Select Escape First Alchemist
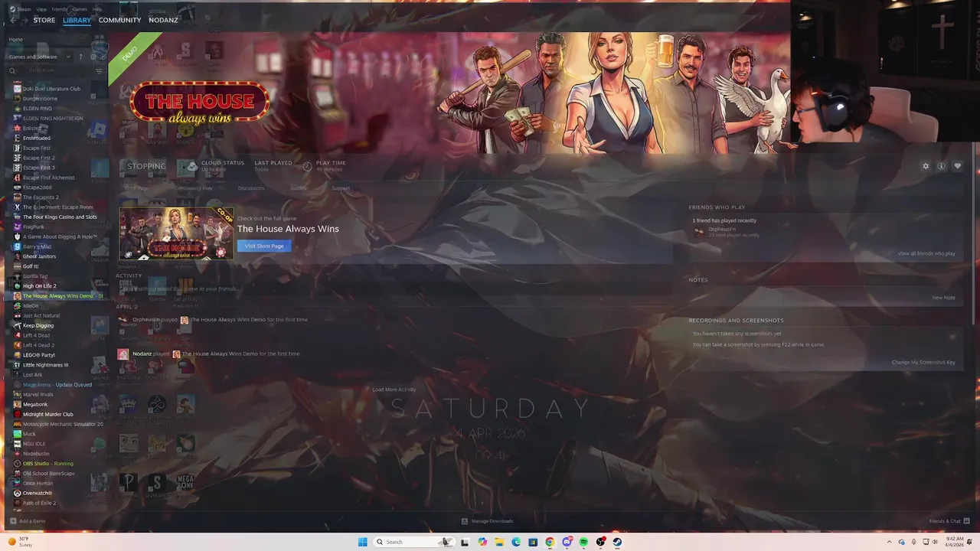This screenshot has height=551, width=980. (49, 178)
